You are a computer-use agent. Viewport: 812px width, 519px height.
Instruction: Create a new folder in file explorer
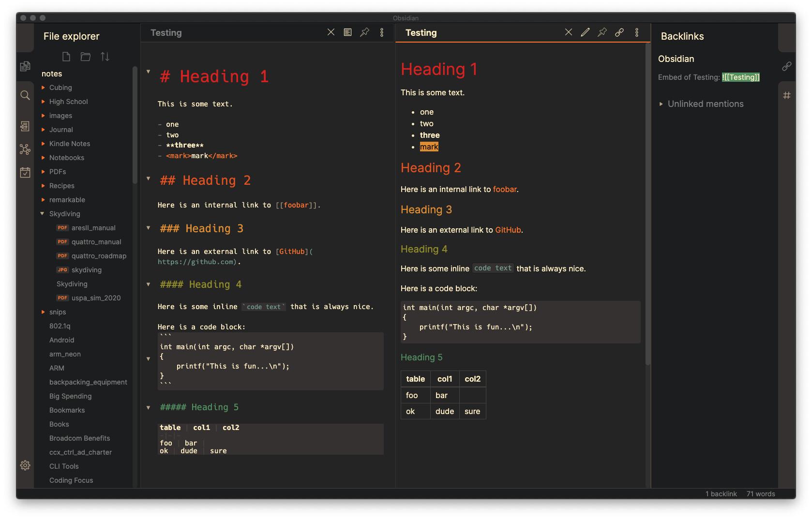[86, 57]
